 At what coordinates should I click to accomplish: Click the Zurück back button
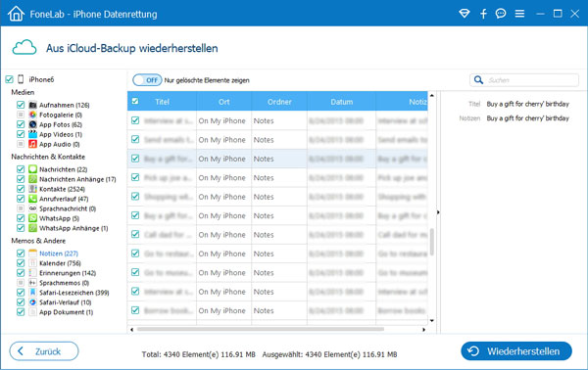click(44, 350)
